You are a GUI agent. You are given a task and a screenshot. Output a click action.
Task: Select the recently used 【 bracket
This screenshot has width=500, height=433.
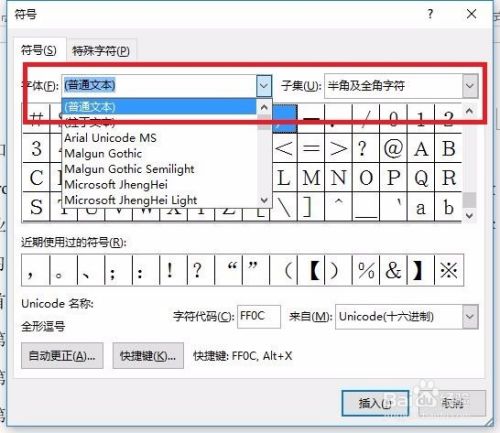(311, 270)
